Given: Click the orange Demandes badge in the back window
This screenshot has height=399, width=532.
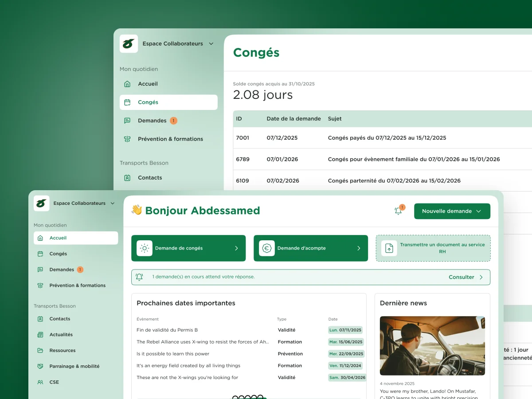Looking at the screenshot, I should [173, 121].
